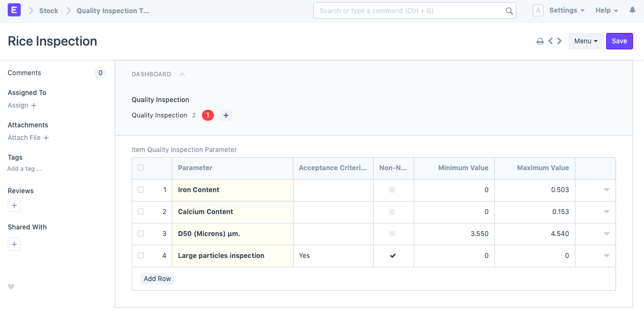Screen dimensions: 644x320
Task: Click acceptance criteria value Yes
Action: [x=304, y=256]
